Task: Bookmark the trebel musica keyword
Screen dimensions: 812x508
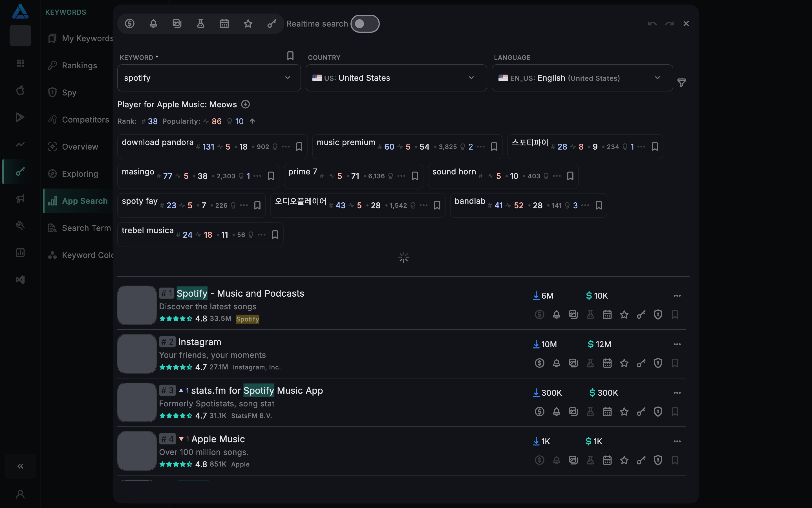Action: point(275,235)
